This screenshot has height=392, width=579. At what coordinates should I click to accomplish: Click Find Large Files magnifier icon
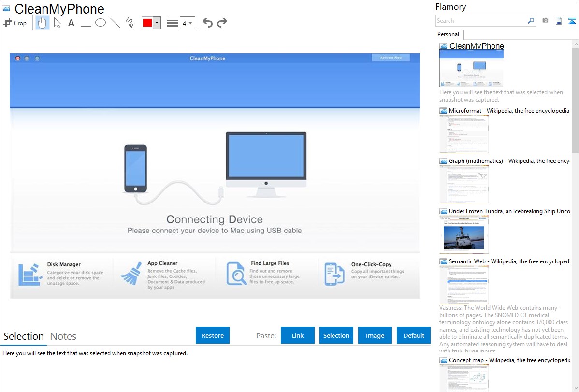236,274
